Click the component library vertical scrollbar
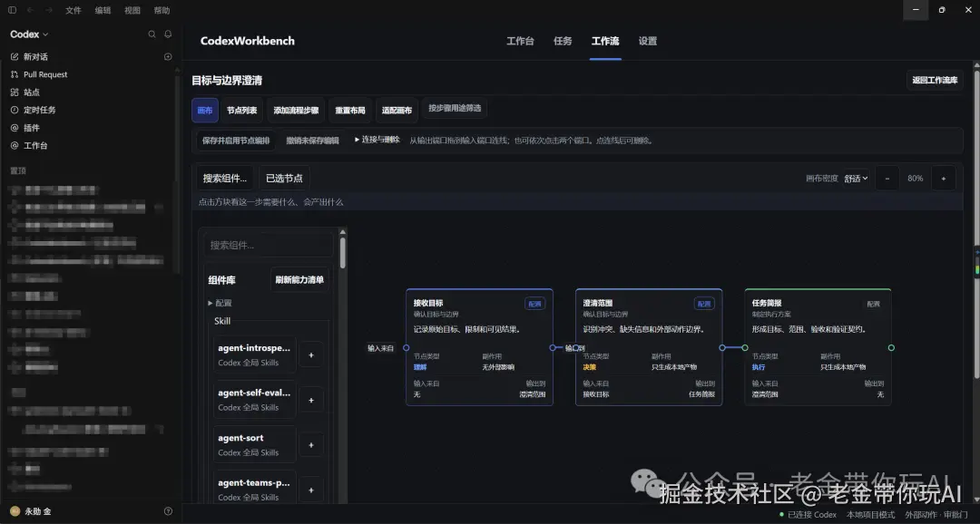This screenshot has width=980, height=524. click(342, 253)
